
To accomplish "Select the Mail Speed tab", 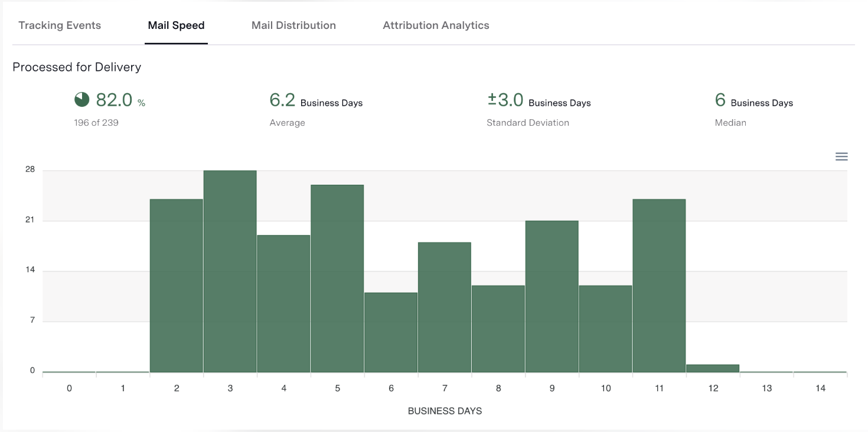I will [176, 25].
